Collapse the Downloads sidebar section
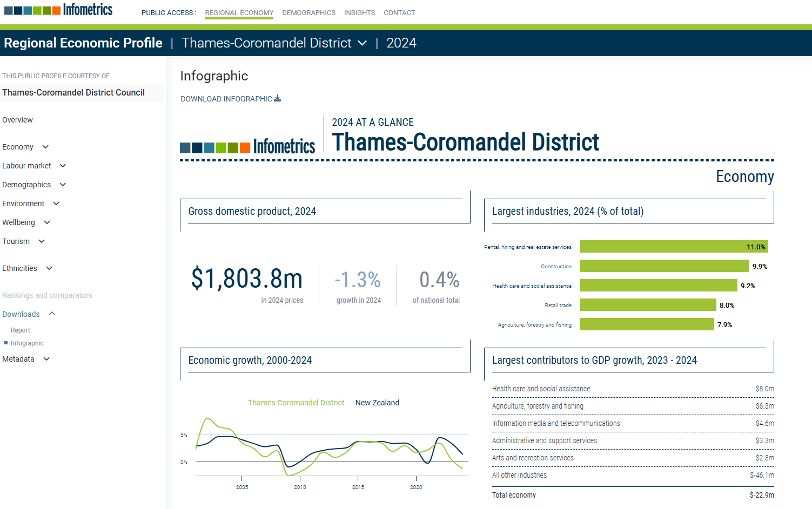The height and width of the screenshot is (509, 812). [52, 314]
